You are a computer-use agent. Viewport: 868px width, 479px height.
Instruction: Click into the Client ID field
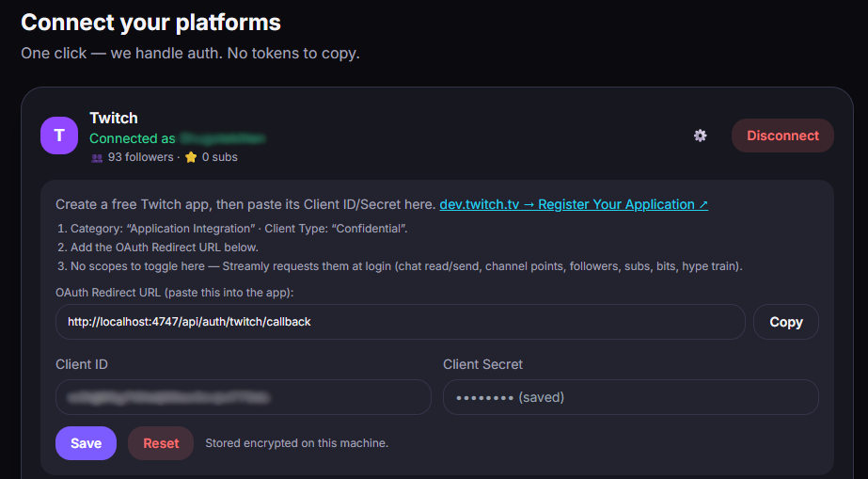[243, 397]
